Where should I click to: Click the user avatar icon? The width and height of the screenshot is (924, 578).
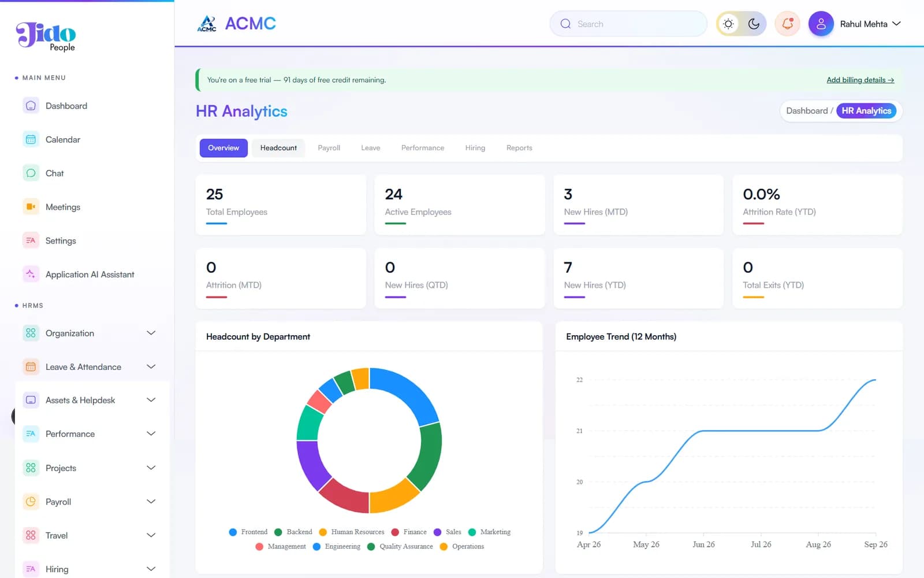[x=821, y=24]
